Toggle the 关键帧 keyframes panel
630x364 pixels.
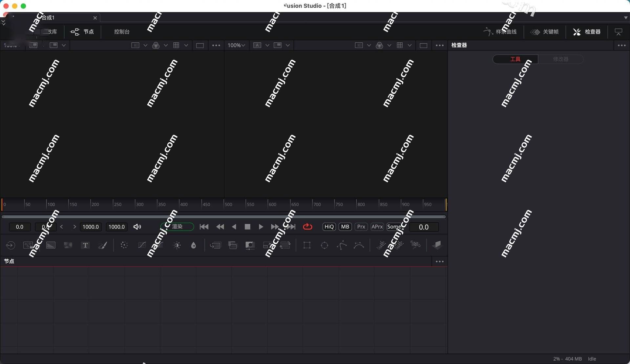pos(545,32)
